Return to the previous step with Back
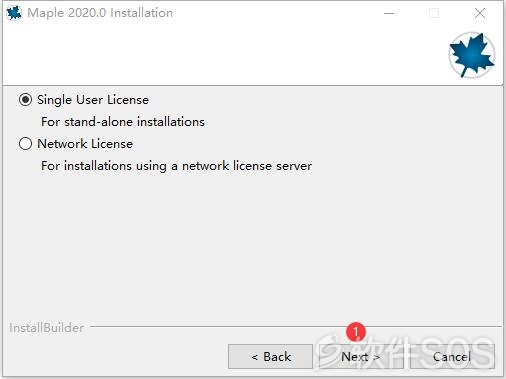 [270, 357]
